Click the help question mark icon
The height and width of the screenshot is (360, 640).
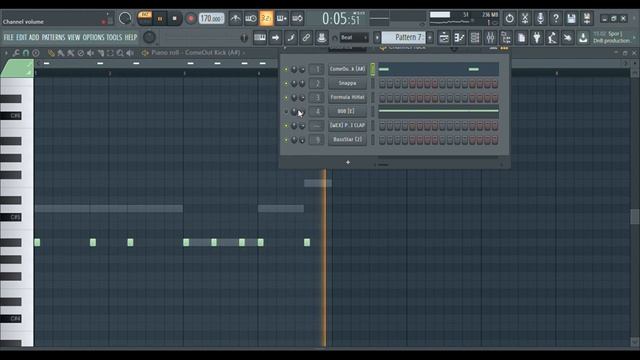(556, 18)
